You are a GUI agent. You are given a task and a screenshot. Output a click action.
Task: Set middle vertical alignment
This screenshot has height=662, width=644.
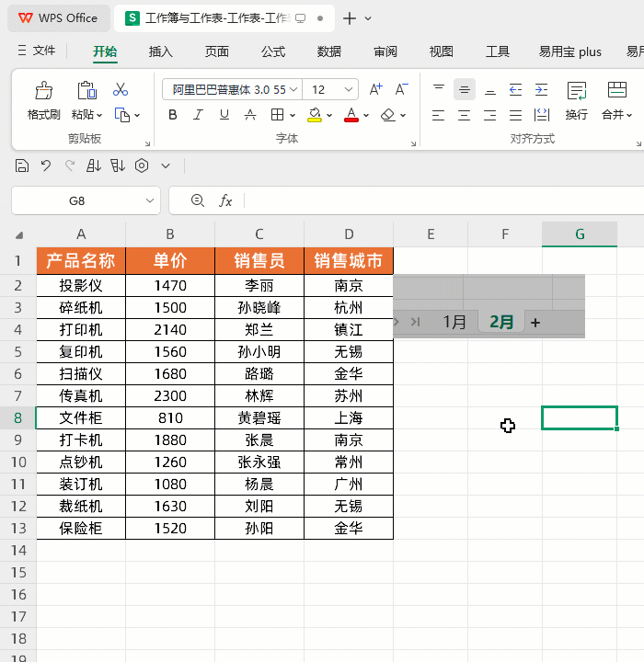465,89
